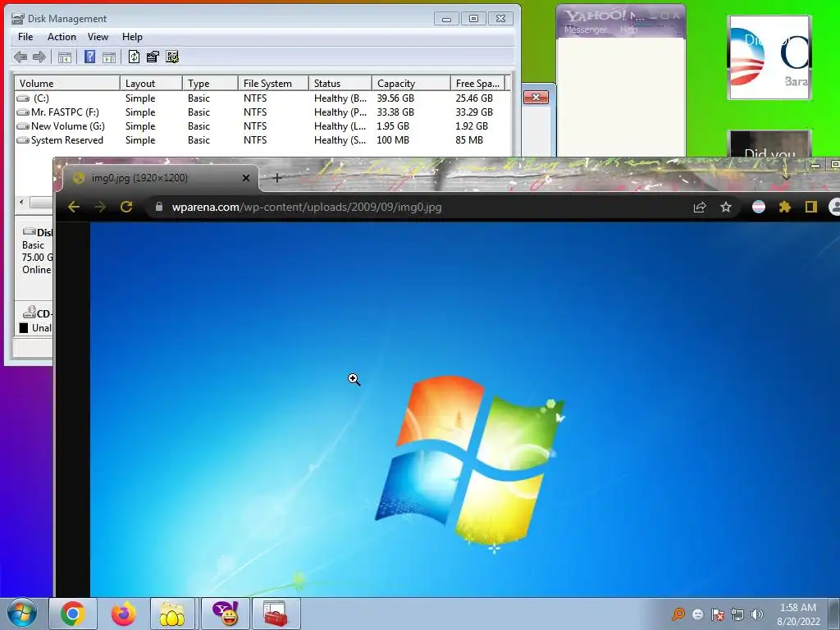
Task: Click the Layout column header
Action: pos(151,83)
